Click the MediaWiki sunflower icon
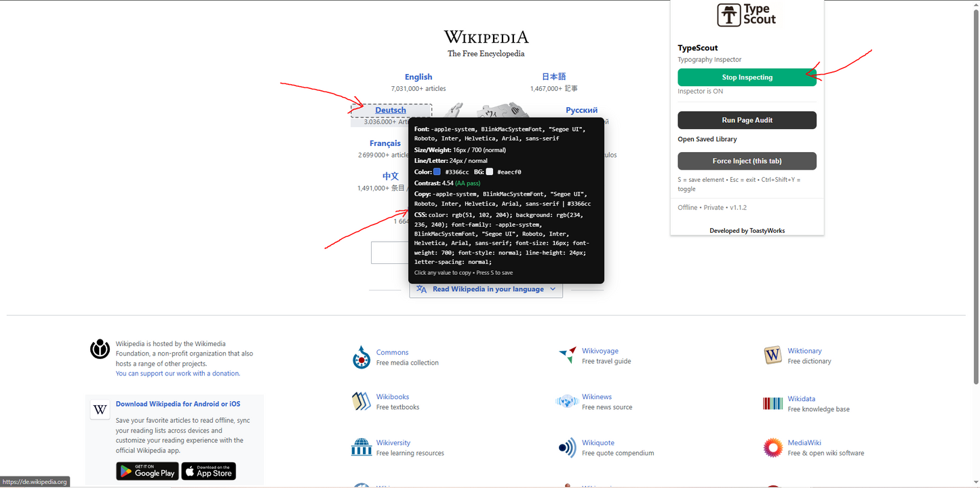This screenshot has width=980, height=488. click(772, 447)
